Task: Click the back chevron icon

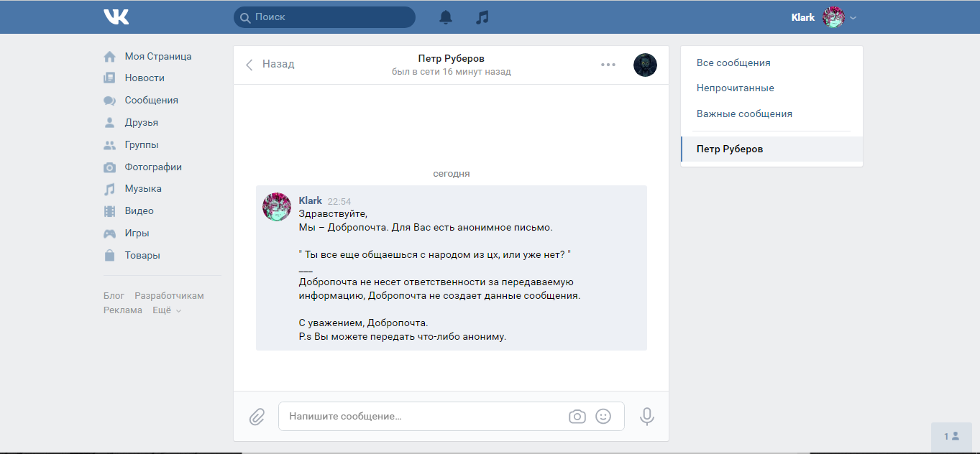Action: pyautogui.click(x=249, y=65)
